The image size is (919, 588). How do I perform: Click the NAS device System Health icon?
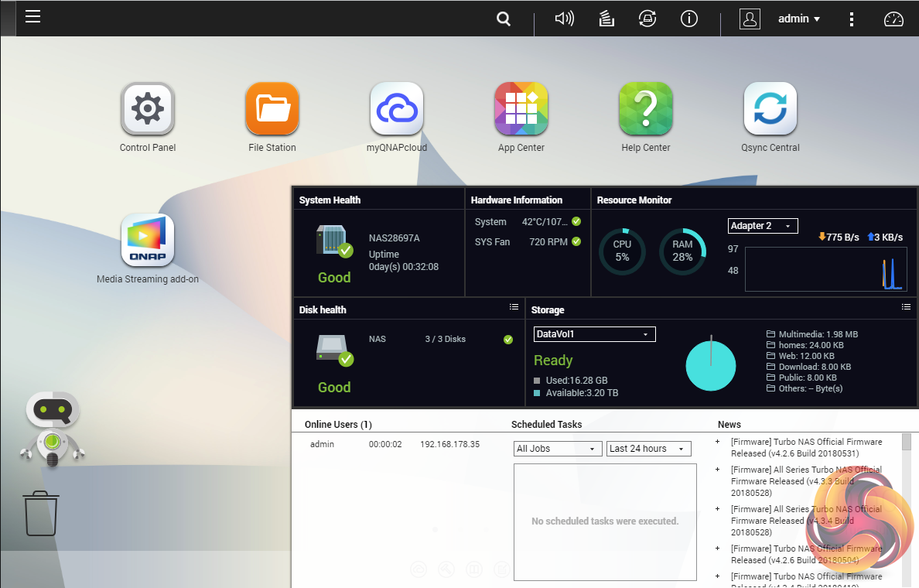tap(334, 241)
